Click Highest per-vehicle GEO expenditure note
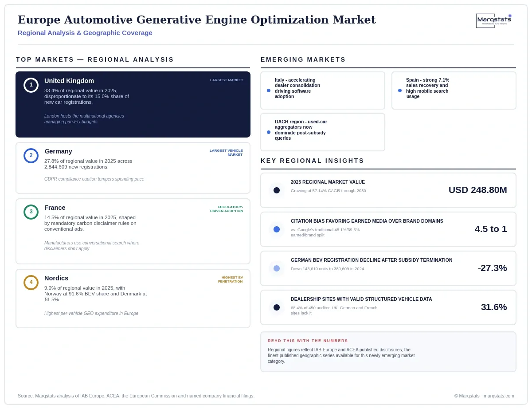 91,314
